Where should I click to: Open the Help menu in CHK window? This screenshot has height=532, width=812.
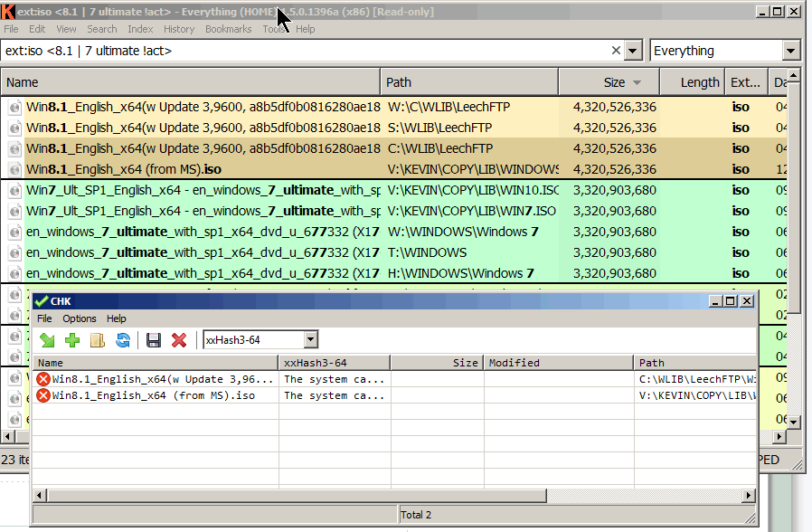(116, 318)
